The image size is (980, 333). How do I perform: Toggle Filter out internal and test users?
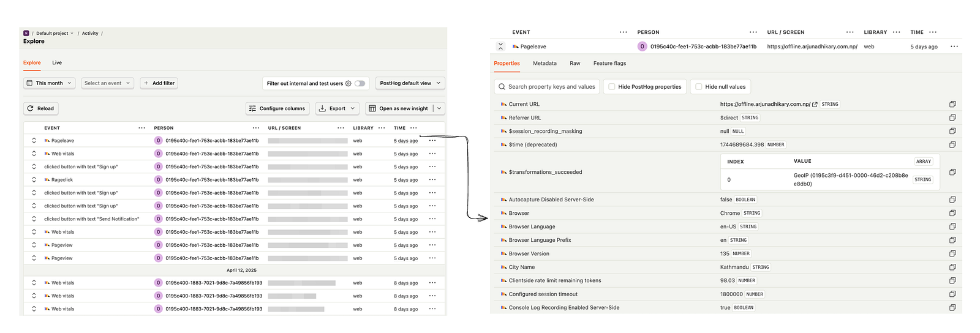(360, 83)
